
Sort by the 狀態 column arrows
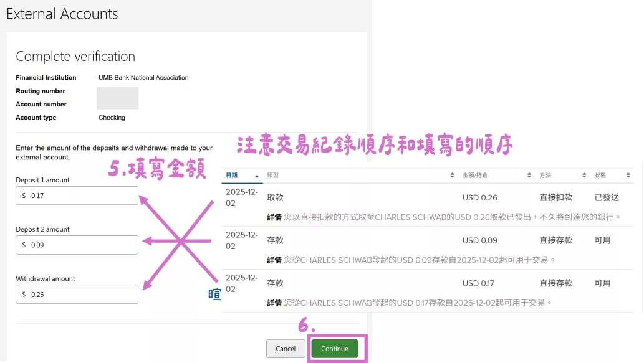pyautogui.click(x=628, y=175)
